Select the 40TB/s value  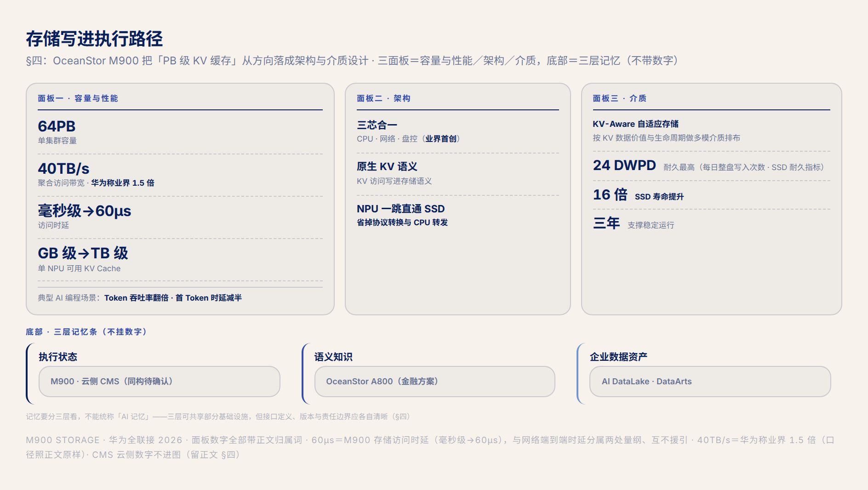pos(63,168)
